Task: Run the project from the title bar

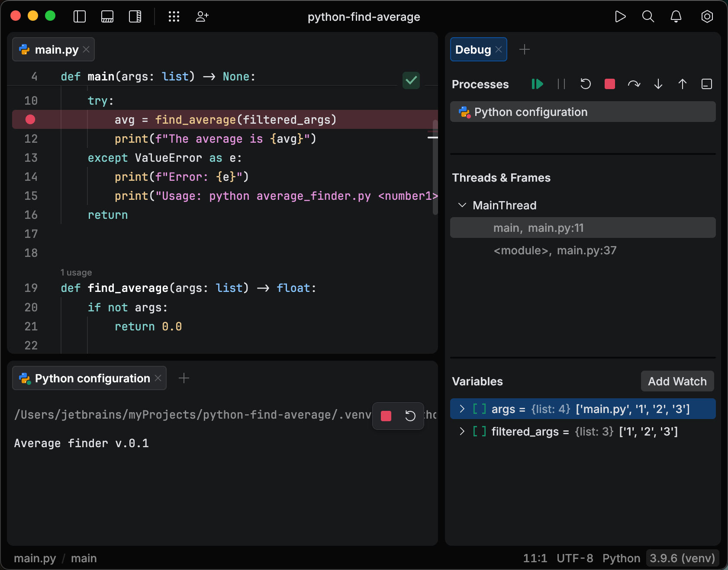Action: (620, 17)
